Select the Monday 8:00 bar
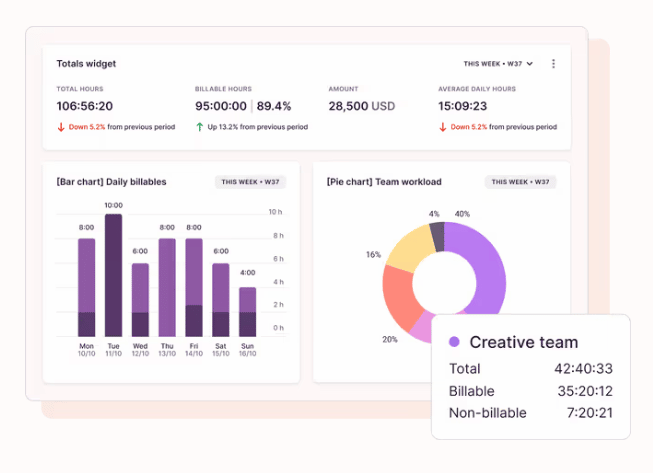Image resolution: width=653 pixels, height=473 pixels. [x=86, y=287]
